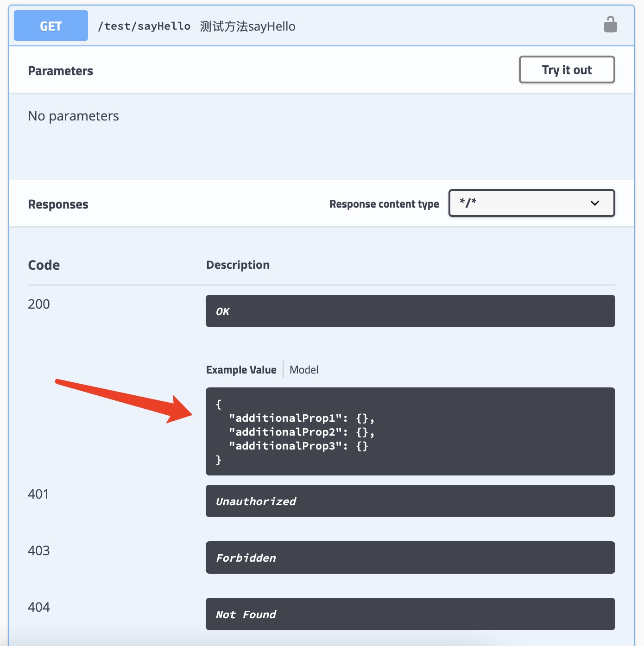
Task: Click the Not Found description box
Action: pyautogui.click(x=410, y=614)
